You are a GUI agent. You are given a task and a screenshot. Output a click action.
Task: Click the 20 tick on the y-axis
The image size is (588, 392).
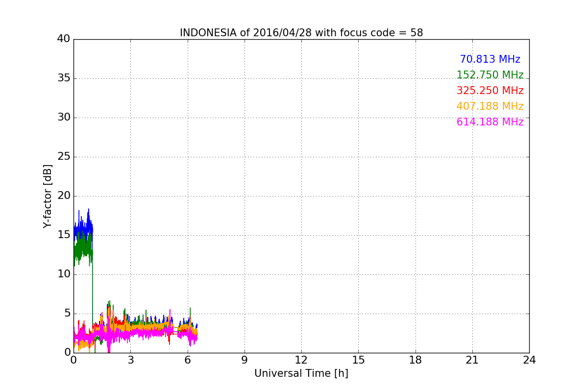coord(64,196)
